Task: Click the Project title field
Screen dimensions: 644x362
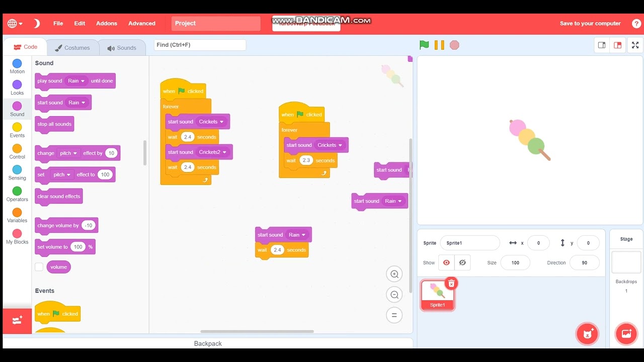Action: point(216,23)
